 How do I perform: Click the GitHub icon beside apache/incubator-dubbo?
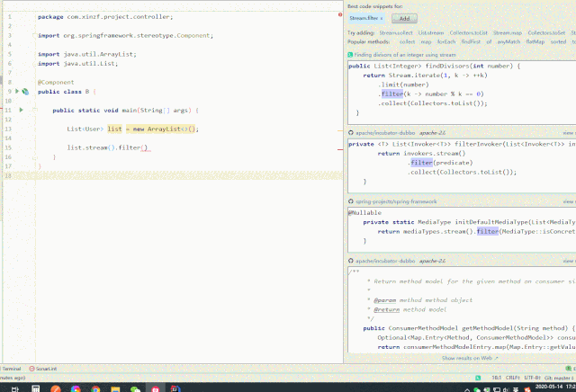(351, 132)
